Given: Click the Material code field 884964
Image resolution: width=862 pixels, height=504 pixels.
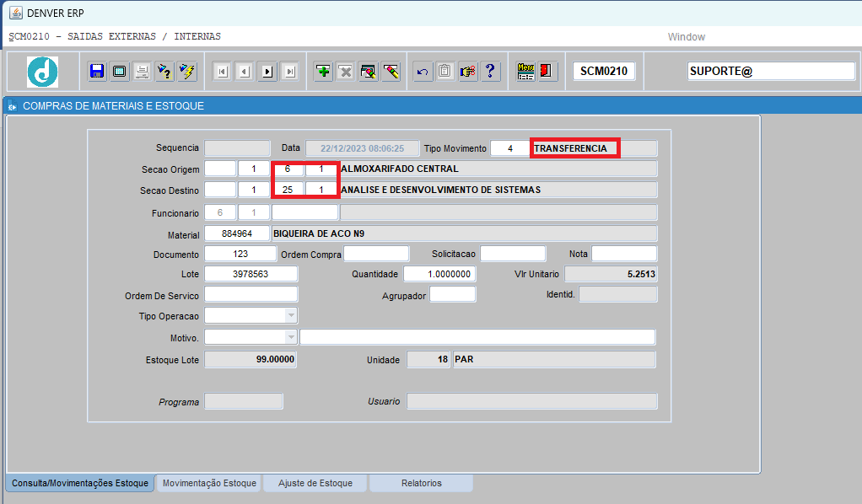Looking at the screenshot, I should pyautogui.click(x=237, y=233).
